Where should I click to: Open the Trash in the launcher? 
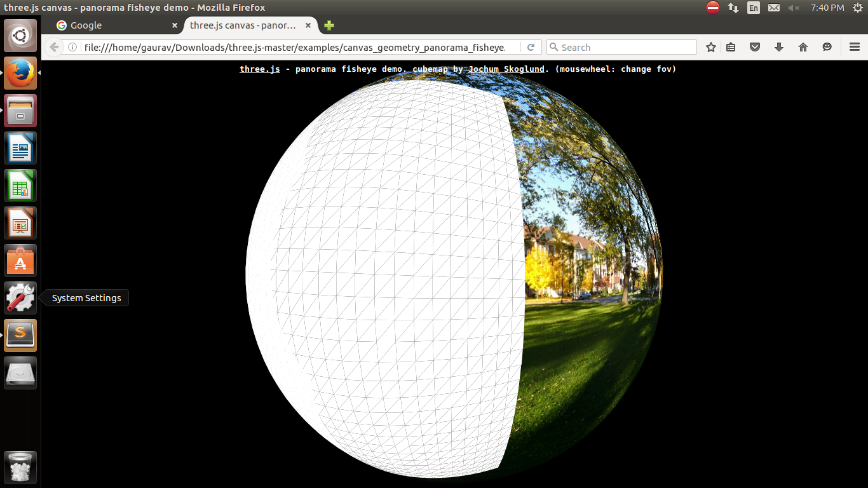click(x=20, y=468)
